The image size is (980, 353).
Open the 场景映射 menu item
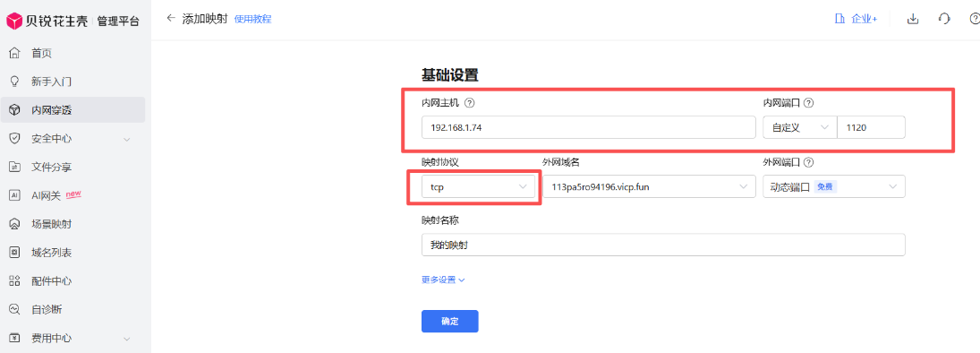click(x=73, y=224)
